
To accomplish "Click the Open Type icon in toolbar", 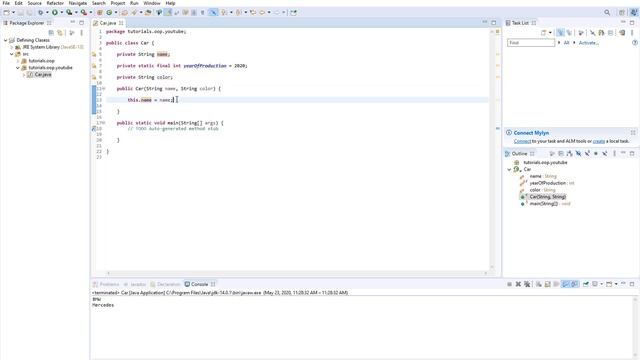I will tap(124, 13).
